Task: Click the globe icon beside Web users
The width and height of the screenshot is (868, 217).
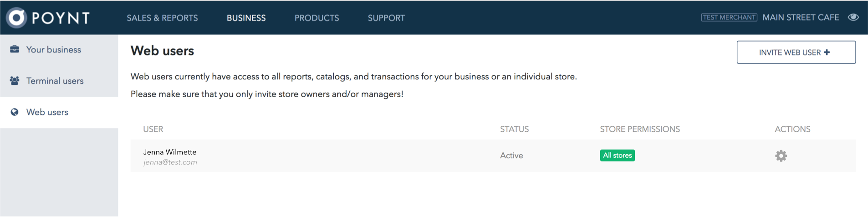Action: pyautogui.click(x=15, y=112)
